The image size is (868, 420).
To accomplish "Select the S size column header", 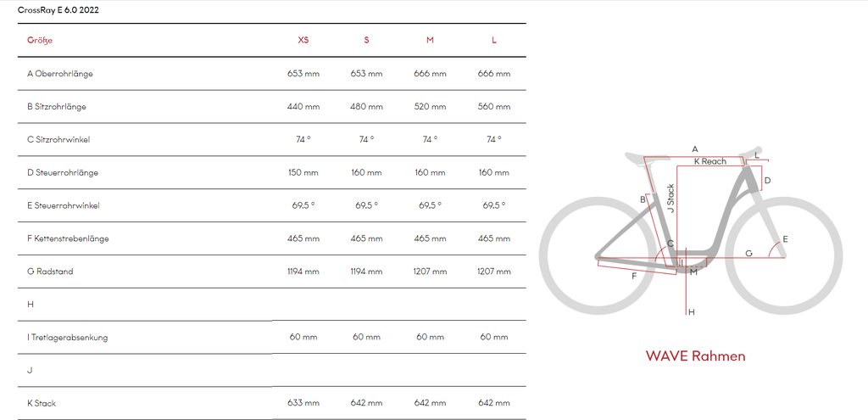I will coord(366,41).
